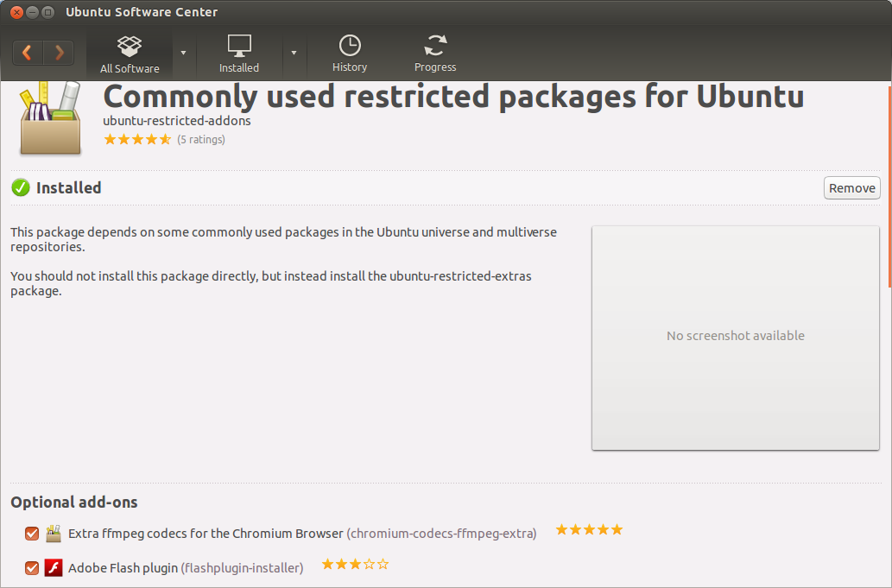Expand the All Software dropdown arrow
This screenshot has height=588, width=892.
click(x=183, y=54)
